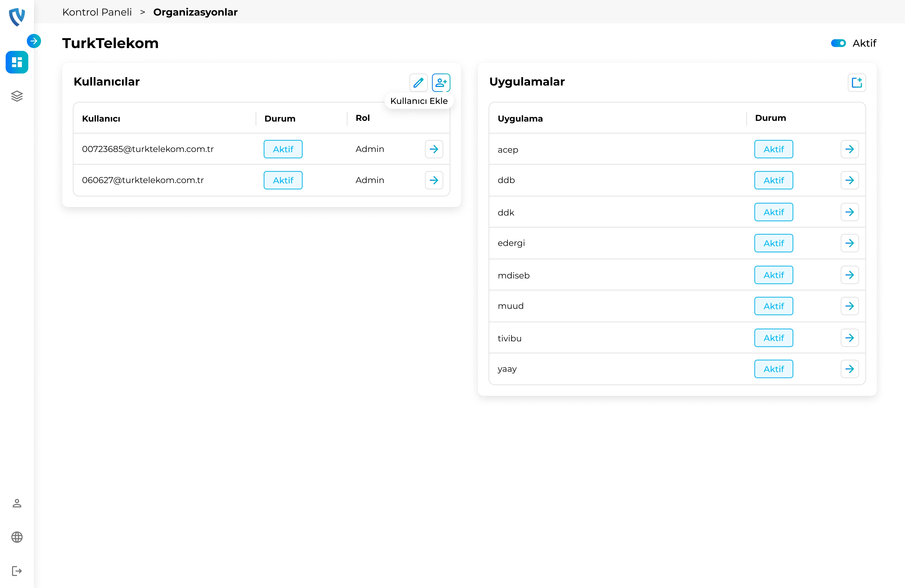Click the logout icon

tap(17, 571)
